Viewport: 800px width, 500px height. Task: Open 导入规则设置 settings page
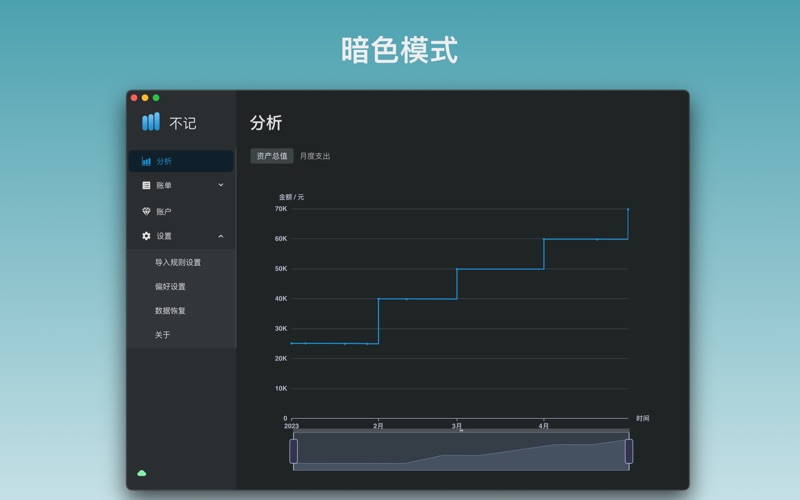pos(178,262)
